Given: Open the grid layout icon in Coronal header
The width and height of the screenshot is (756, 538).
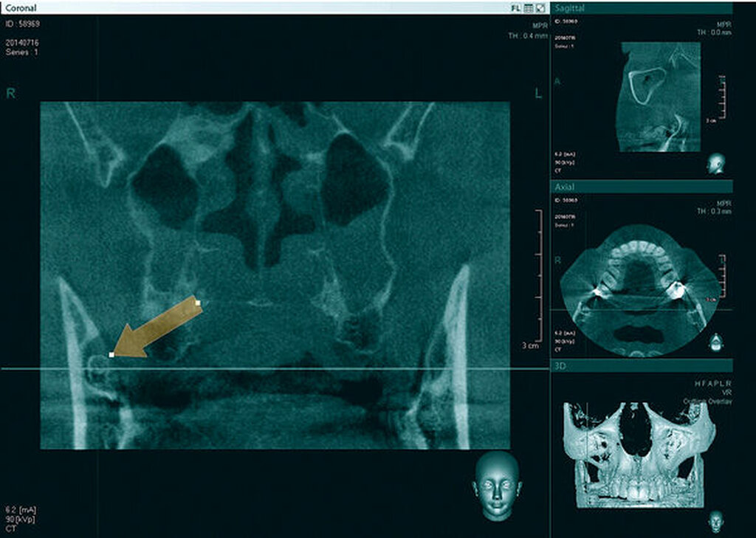Looking at the screenshot, I should [x=529, y=8].
